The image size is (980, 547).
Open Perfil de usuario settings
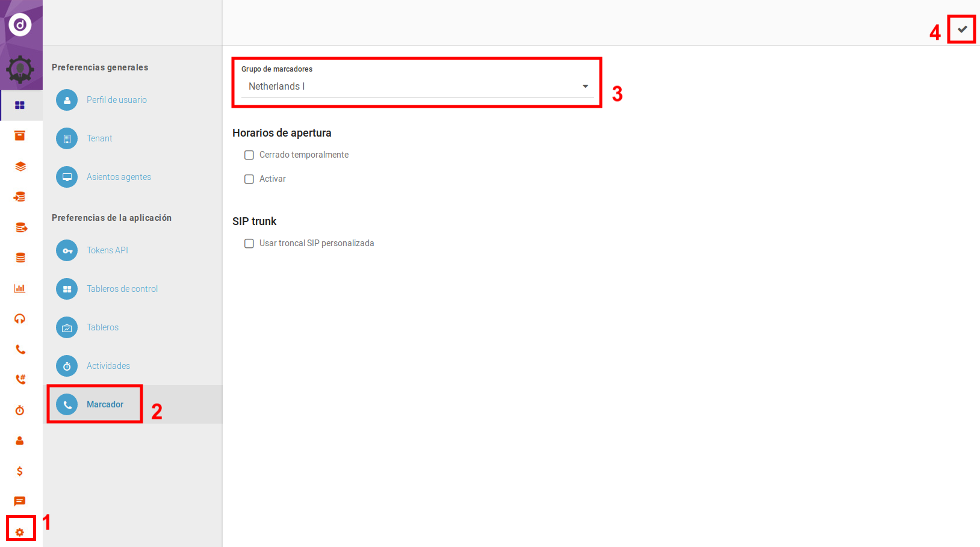[x=117, y=100]
